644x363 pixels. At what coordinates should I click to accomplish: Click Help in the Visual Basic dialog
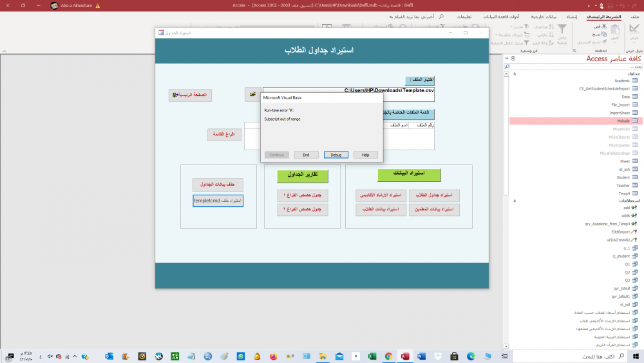click(365, 155)
